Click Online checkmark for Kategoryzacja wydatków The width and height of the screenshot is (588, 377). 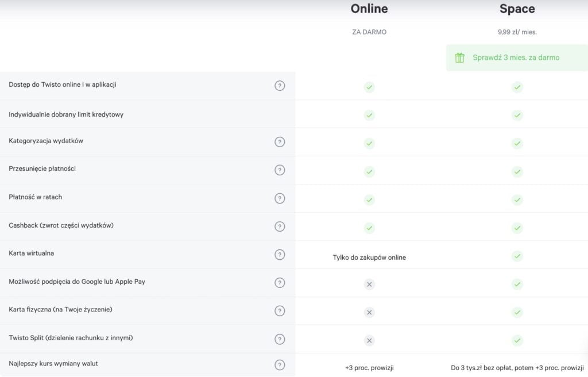pos(369,144)
